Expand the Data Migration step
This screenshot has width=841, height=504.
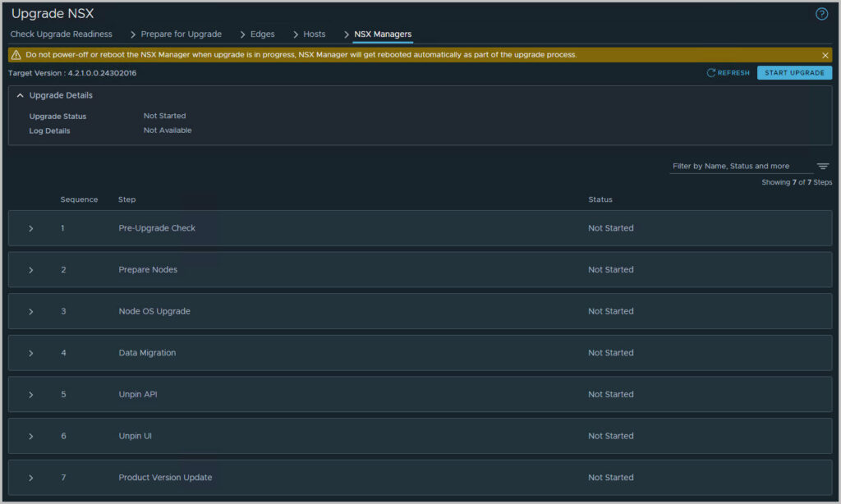tap(31, 352)
